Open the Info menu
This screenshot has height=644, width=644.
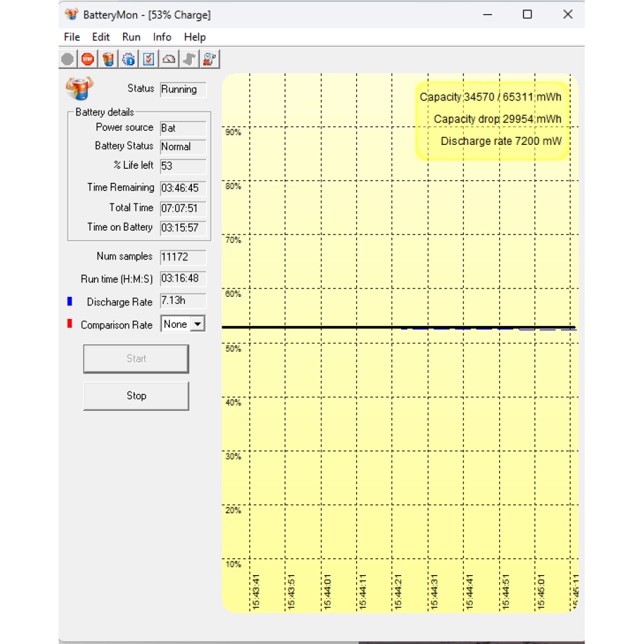coord(162,37)
